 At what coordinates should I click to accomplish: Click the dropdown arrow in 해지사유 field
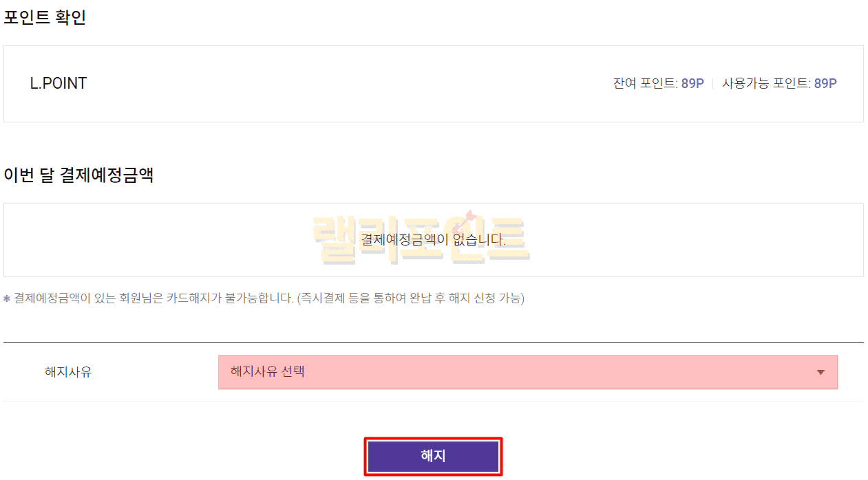point(821,373)
